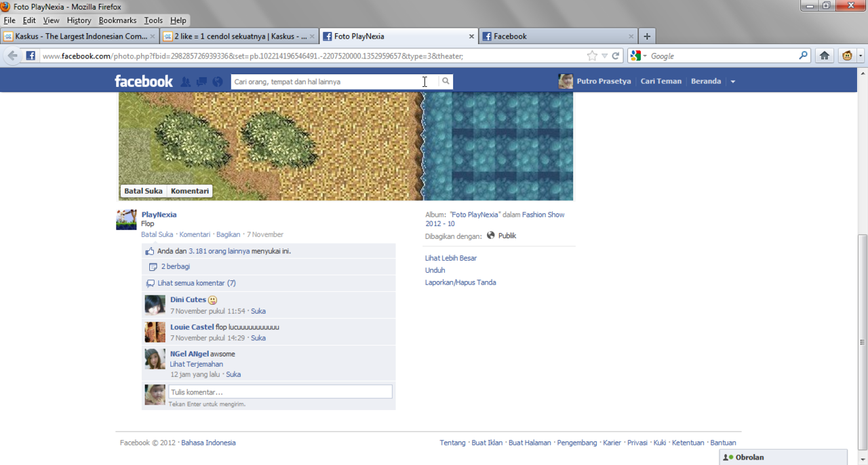Image resolution: width=868 pixels, height=465 pixels.
Task: Open the Bookmarks menu
Action: [117, 20]
